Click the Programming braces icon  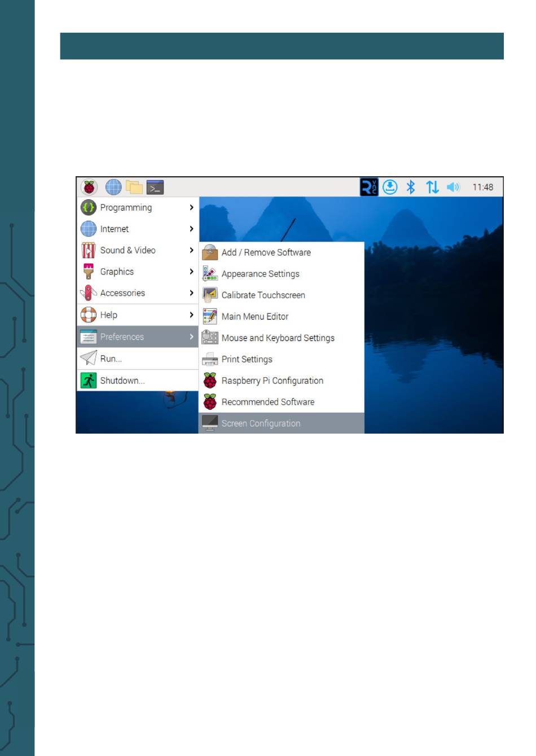[89, 207]
